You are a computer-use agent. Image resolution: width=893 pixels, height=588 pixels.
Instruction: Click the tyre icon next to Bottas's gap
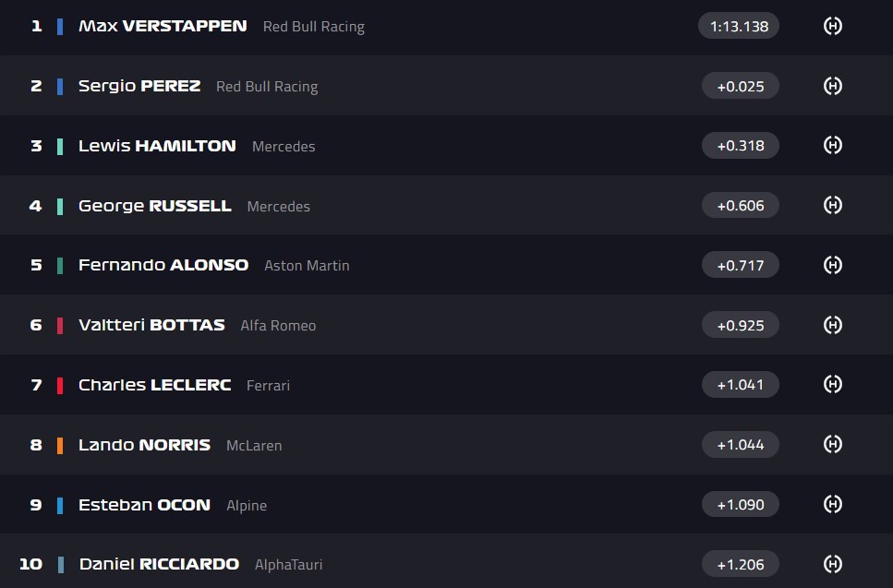(x=832, y=325)
